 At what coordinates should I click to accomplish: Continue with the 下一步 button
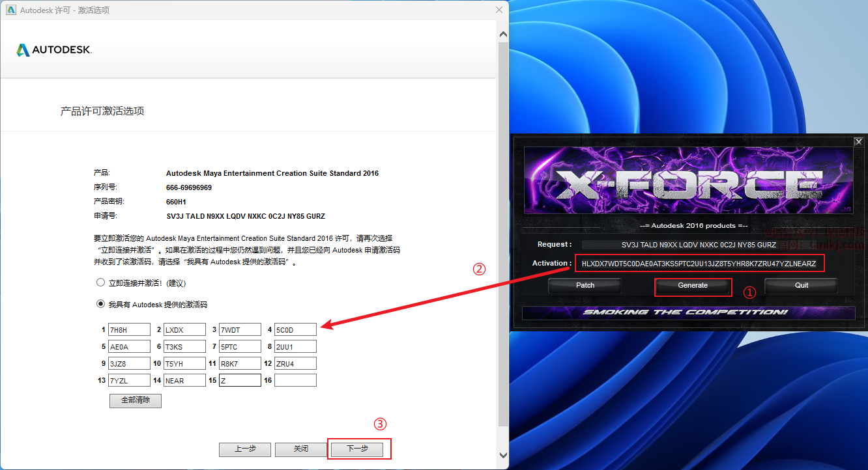click(357, 449)
